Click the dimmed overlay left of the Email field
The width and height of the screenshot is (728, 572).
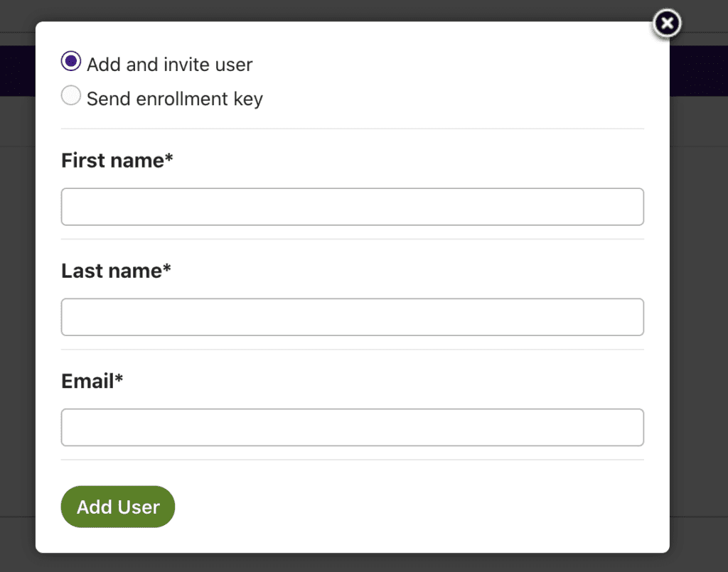point(17,427)
